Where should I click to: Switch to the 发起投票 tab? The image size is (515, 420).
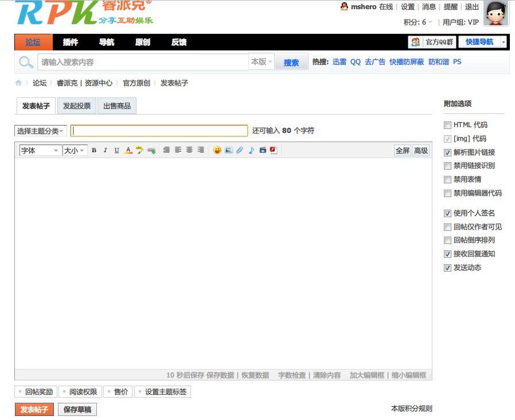pos(77,106)
